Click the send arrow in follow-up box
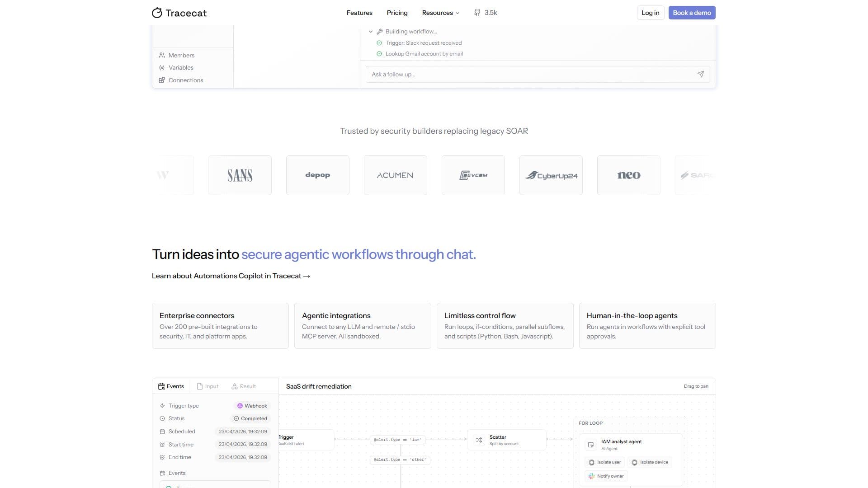868x488 pixels. 700,74
